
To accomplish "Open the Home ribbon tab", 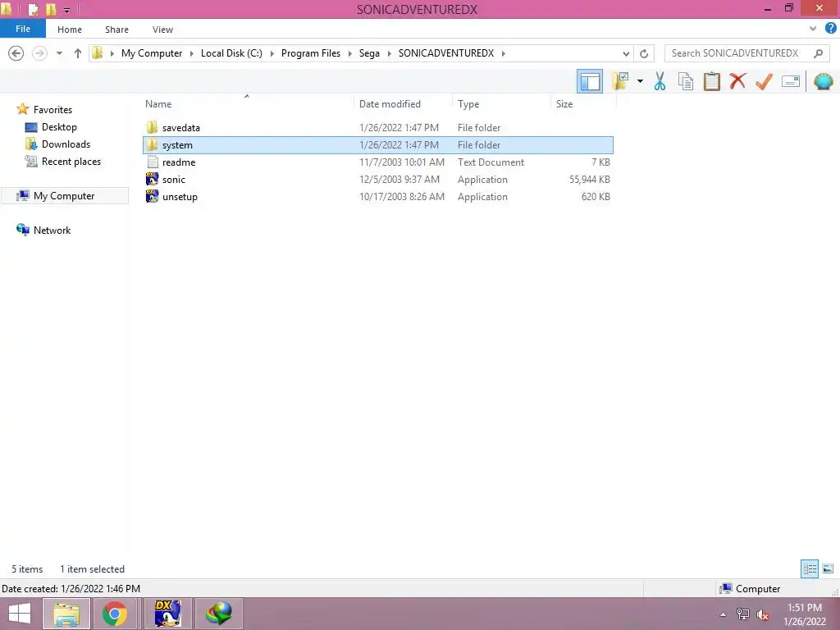I will (70, 30).
